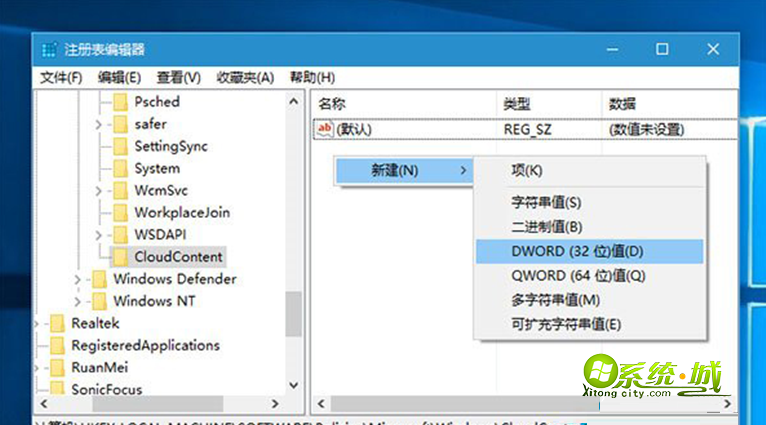Click the Psched folder icon
Viewport: 766px width, 425px height.
(120, 102)
